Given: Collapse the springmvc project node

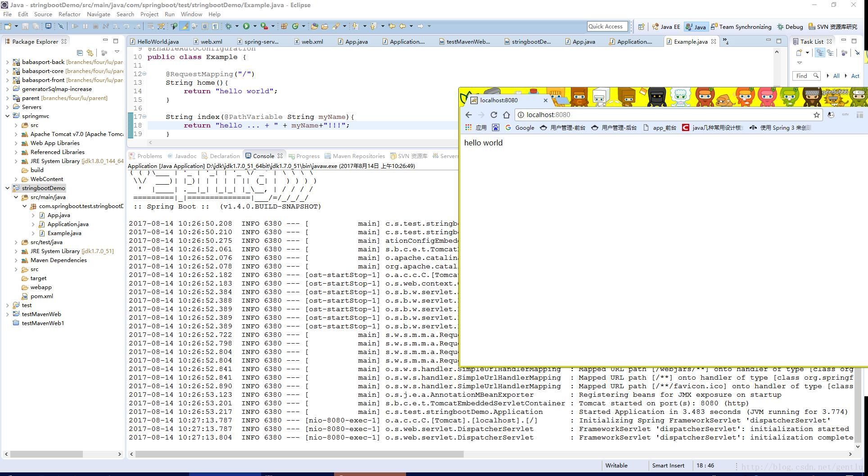Looking at the screenshot, I should coord(8,116).
